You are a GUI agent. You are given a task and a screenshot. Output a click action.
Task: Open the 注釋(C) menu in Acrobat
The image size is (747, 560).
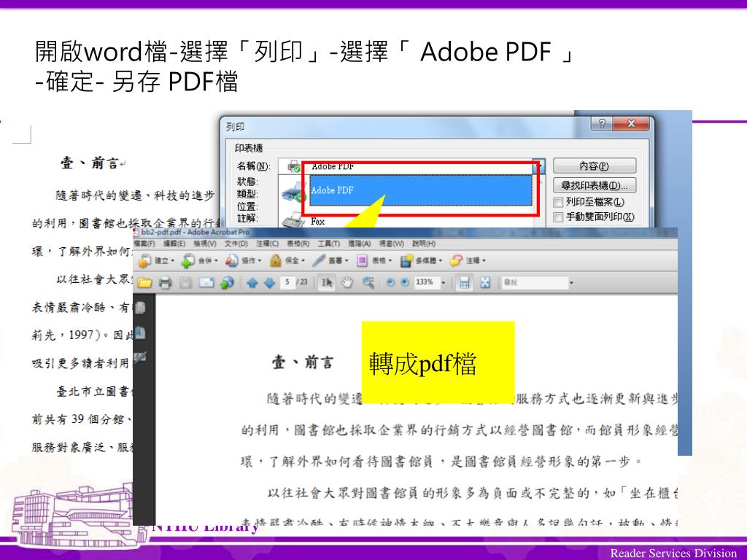point(267,244)
